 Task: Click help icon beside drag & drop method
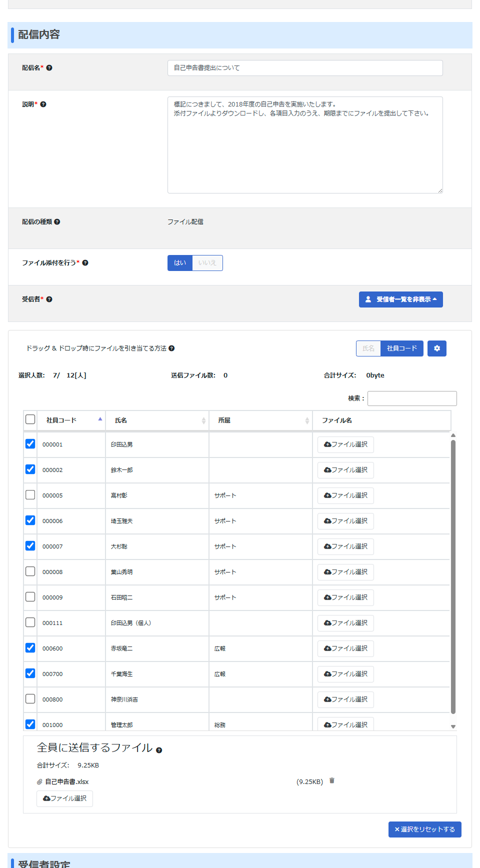tap(171, 348)
